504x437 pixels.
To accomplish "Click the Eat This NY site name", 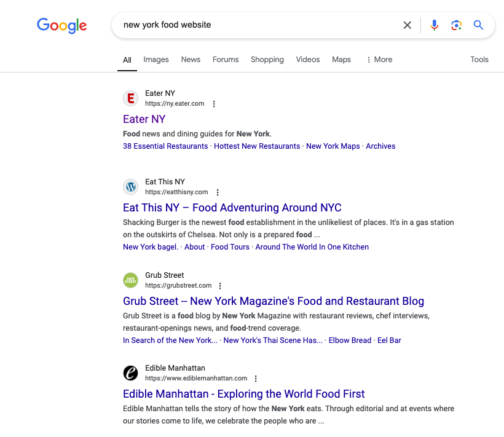I will tap(165, 182).
